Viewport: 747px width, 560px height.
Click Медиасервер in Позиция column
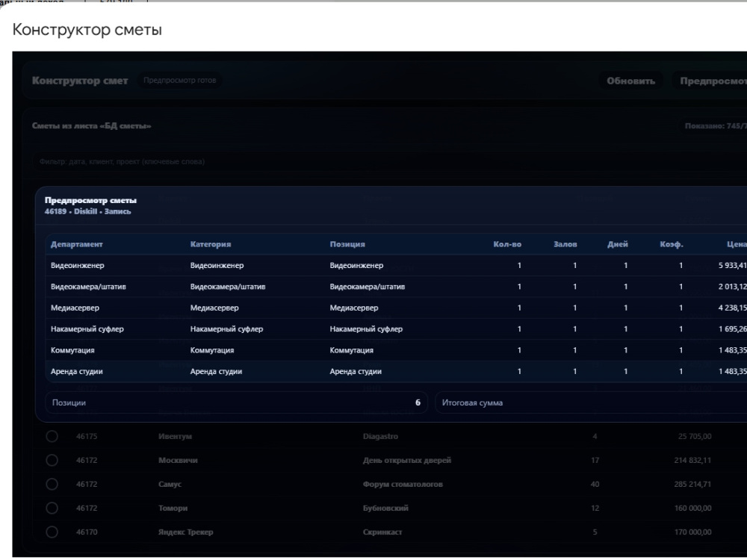pyautogui.click(x=354, y=308)
